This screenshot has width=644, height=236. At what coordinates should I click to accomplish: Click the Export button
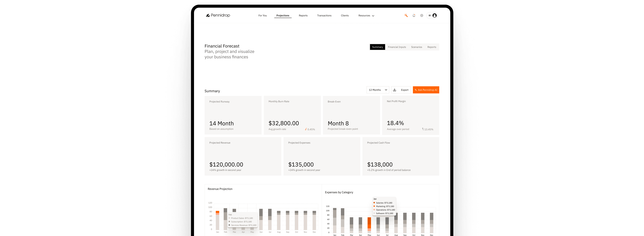401,90
